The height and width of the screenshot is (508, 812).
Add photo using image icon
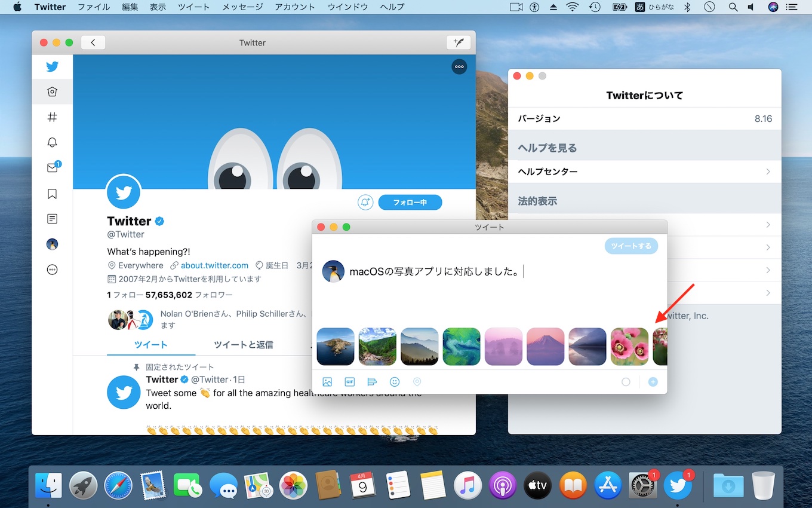click(327, 382)
